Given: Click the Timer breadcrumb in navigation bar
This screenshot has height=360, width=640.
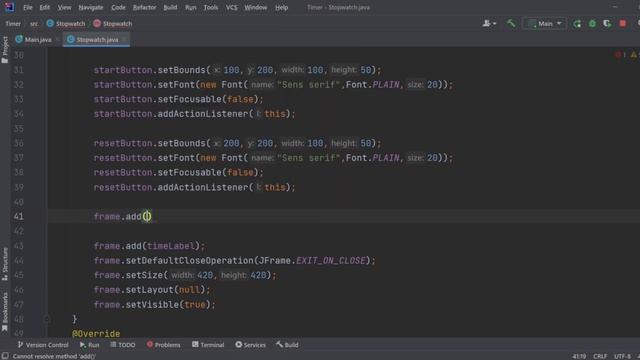Looking at the screenshot, I should pos(13,24).
